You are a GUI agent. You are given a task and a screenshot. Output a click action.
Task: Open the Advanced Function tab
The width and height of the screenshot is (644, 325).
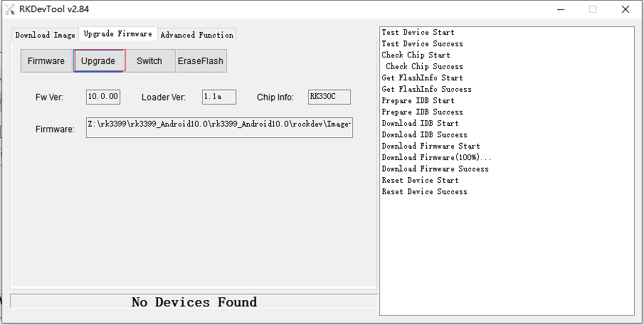[197, 35]
